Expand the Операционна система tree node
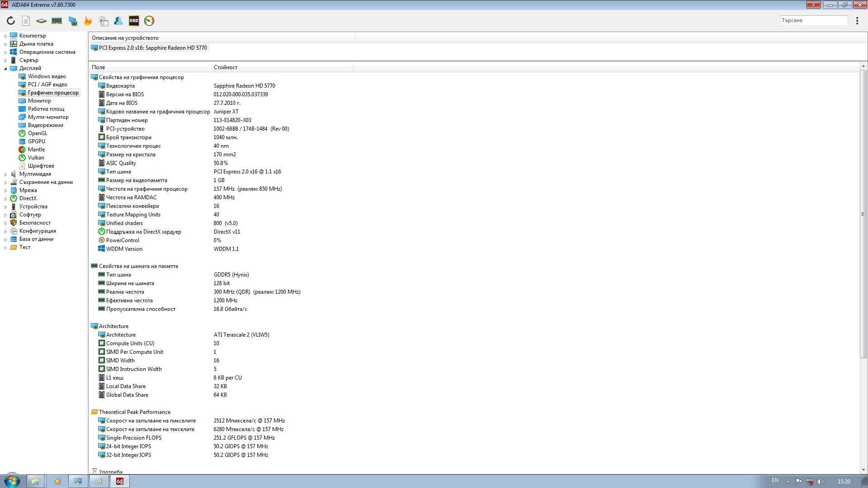Screen dimensions: 868x488 [5, 52]
